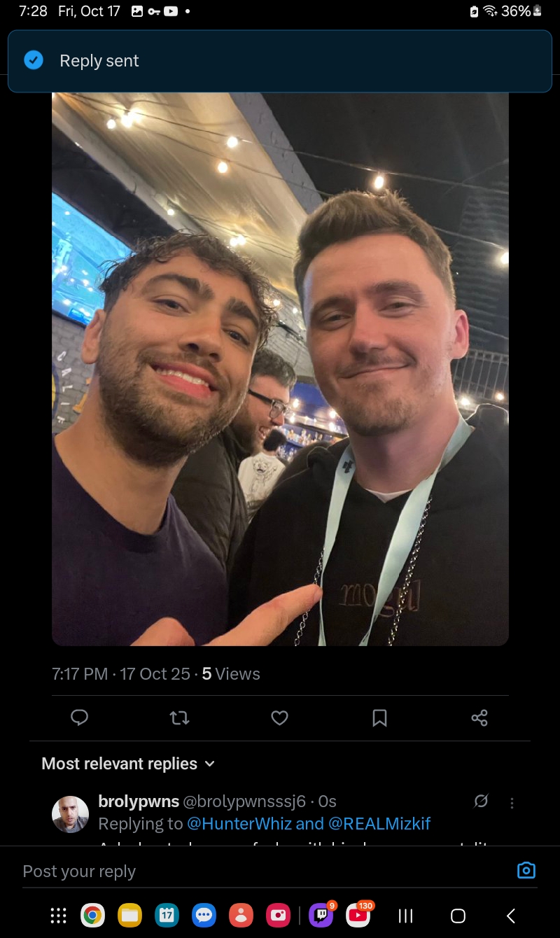Open the @REALMizkif mention link

pyautogui.click(x=379, y=823)
